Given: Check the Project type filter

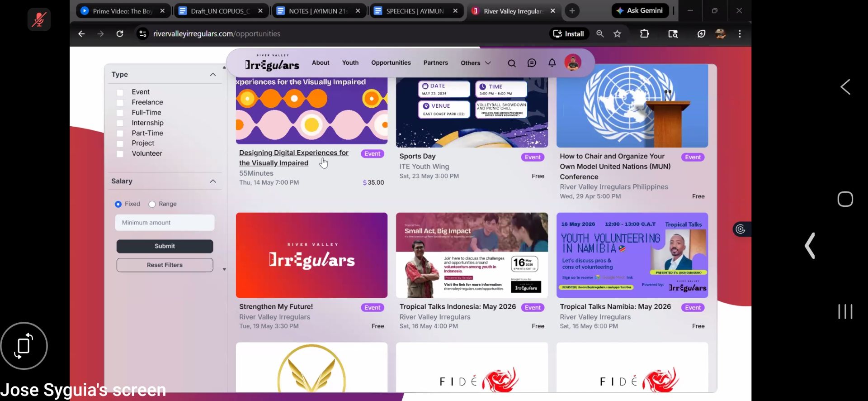Looking at the screenshot, I should 120,143.
